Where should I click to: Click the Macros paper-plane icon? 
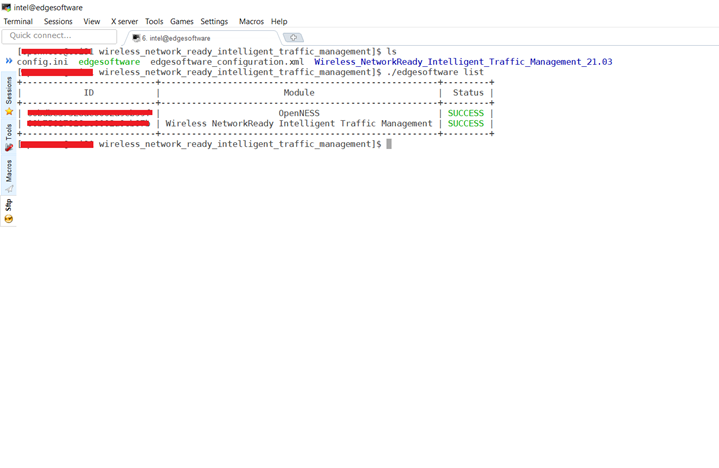(x=9, y=189)
